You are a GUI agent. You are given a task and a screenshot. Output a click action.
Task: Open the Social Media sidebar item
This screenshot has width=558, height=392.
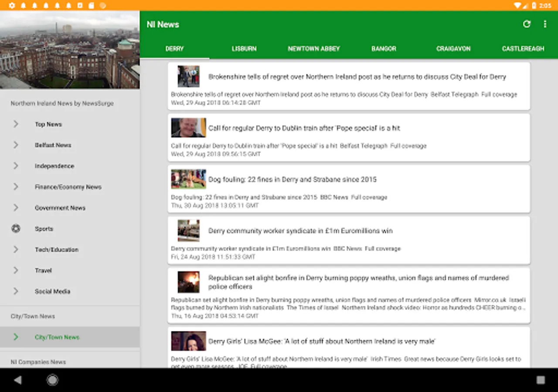pyautogui.click(x=52, y=291)
